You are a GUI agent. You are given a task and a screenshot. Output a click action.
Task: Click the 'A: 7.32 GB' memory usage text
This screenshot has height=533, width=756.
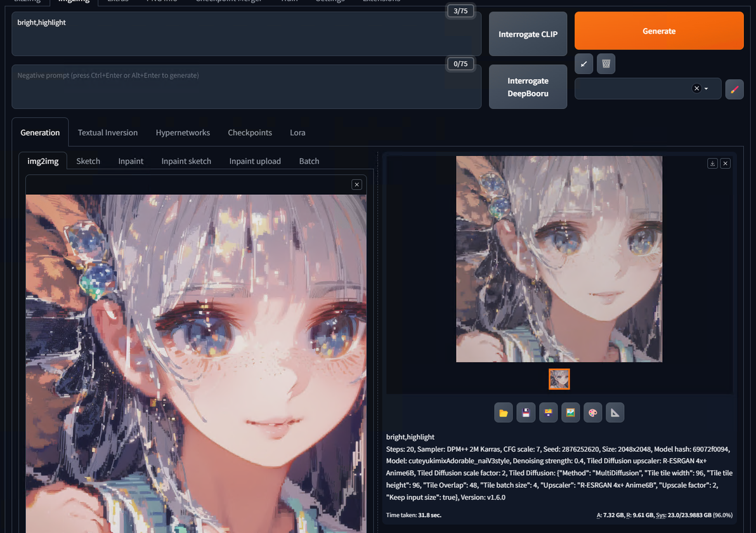pyautogui.click(x=610, y=515)
